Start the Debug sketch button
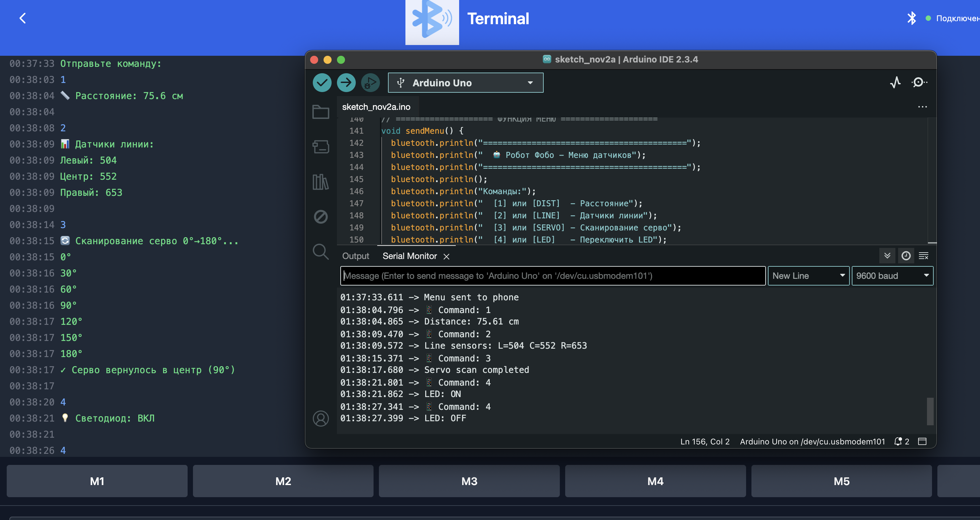Viewport: 980px width, 520px height. click(x=370, y=83)
